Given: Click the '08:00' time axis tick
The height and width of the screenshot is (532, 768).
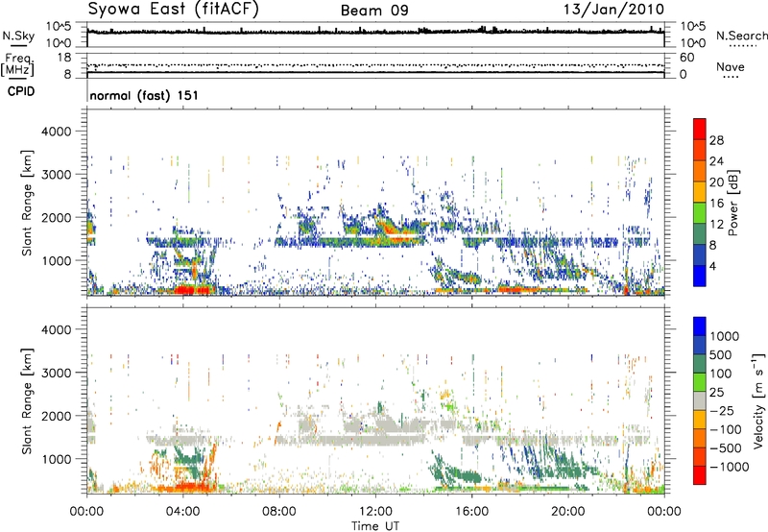Looking at the screenshot, I should tap(279, 512).
